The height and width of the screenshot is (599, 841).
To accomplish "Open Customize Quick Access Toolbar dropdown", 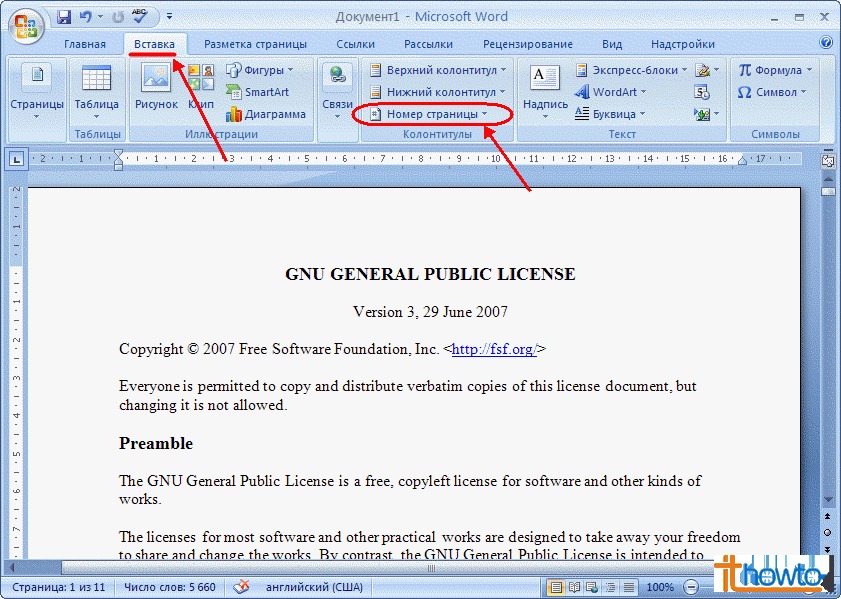I will point(169,17).
